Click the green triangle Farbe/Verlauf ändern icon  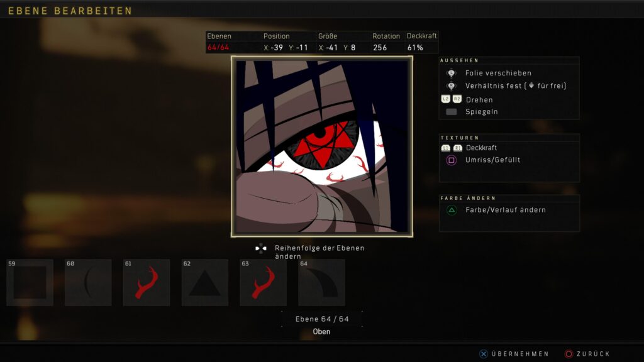pos(450,209)
